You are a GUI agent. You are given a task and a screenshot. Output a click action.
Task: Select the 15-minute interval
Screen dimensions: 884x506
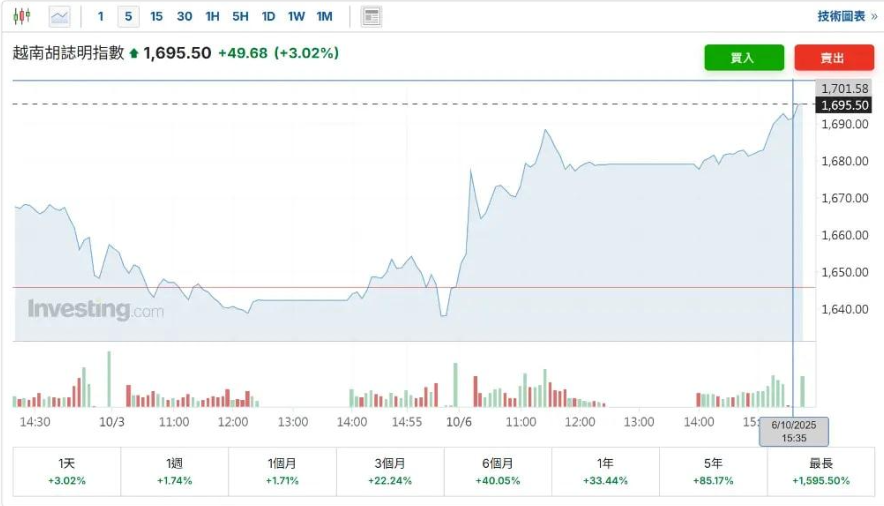(x=156, y=16)
